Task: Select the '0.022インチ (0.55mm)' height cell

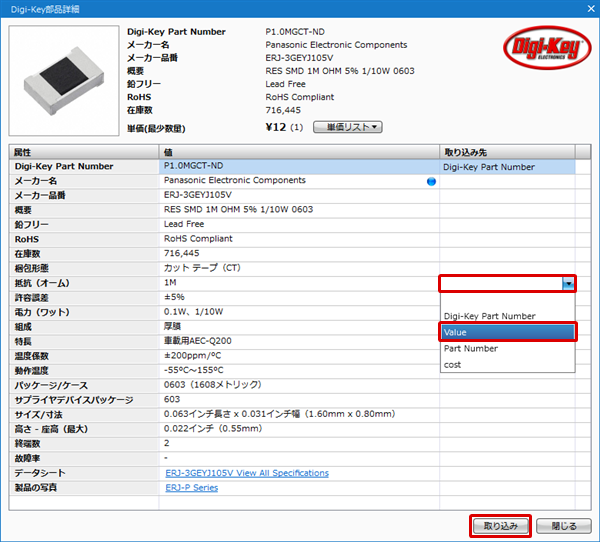Action: (299, 429)
